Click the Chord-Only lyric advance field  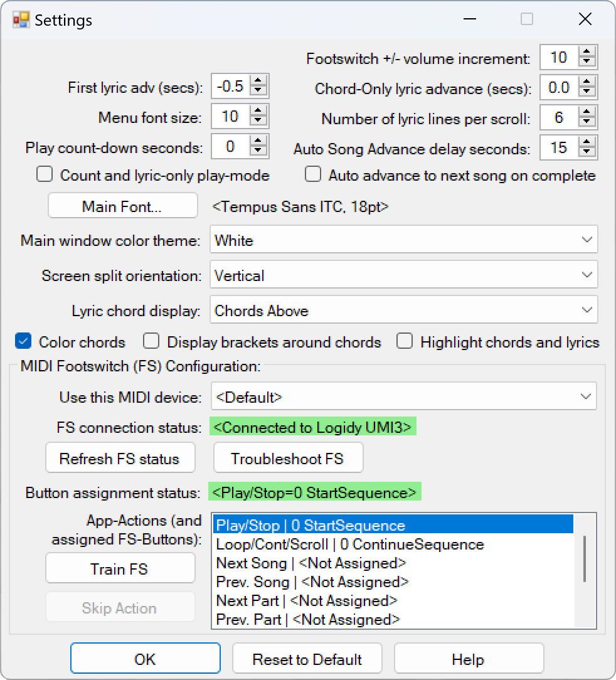tap(560, 87)
